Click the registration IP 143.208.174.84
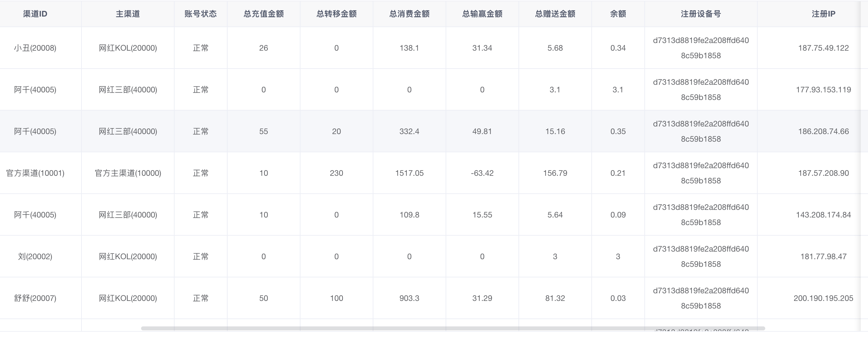This screenshot has width=868, height=337. click(823, 215)
